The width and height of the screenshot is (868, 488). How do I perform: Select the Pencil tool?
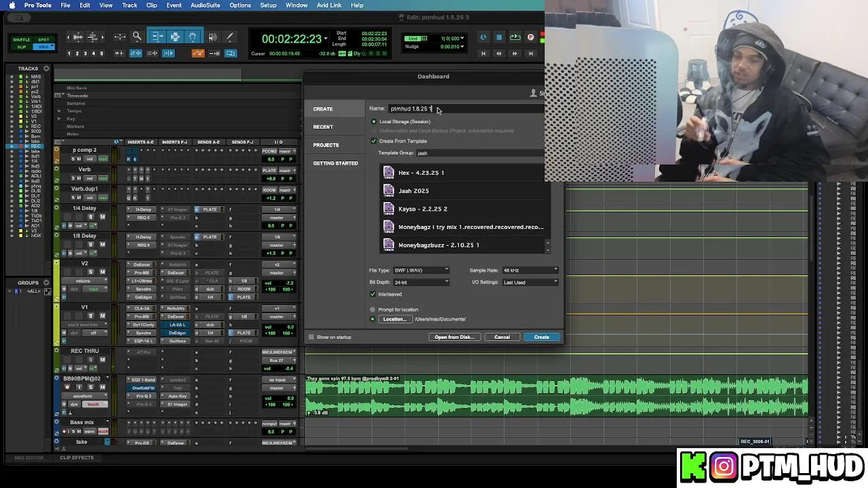(229, 37)
